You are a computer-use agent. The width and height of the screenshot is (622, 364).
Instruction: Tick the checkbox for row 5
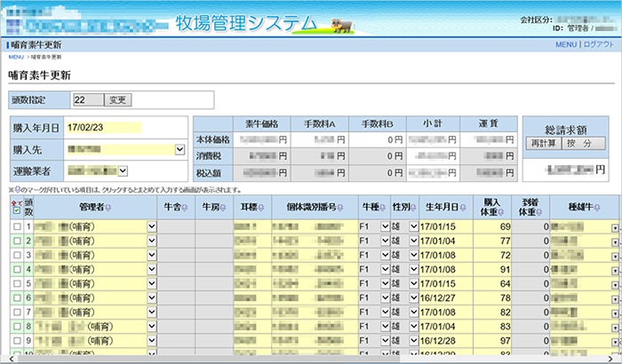(x=15, y=284)
